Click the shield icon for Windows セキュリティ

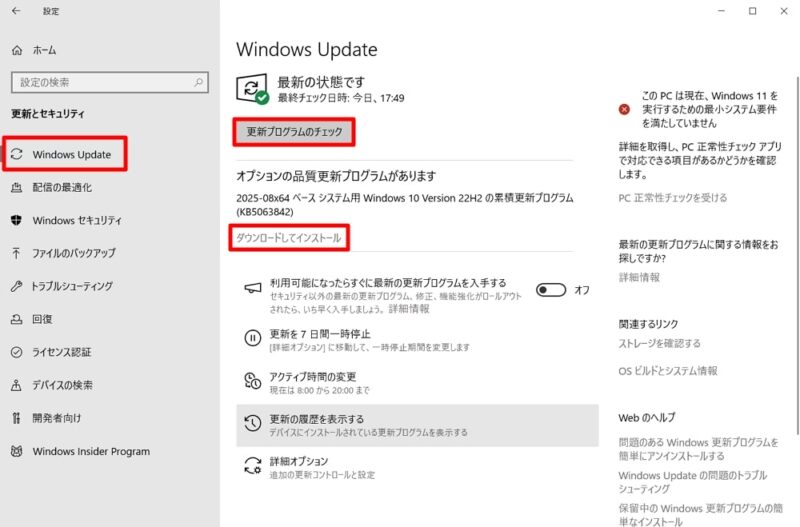click(x=17, y=220)
